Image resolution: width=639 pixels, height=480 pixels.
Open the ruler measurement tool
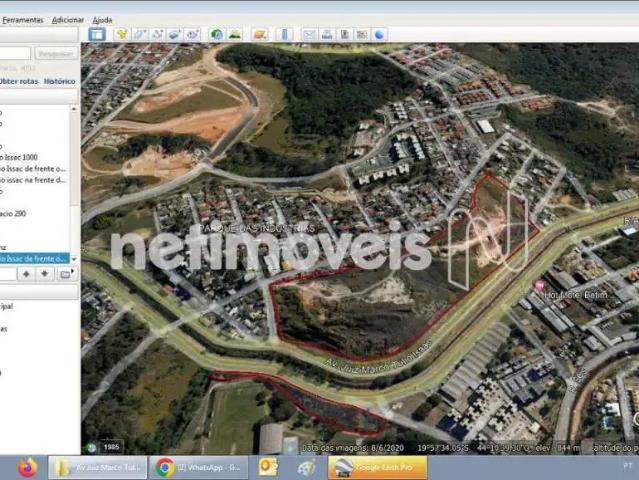[284, 35]
